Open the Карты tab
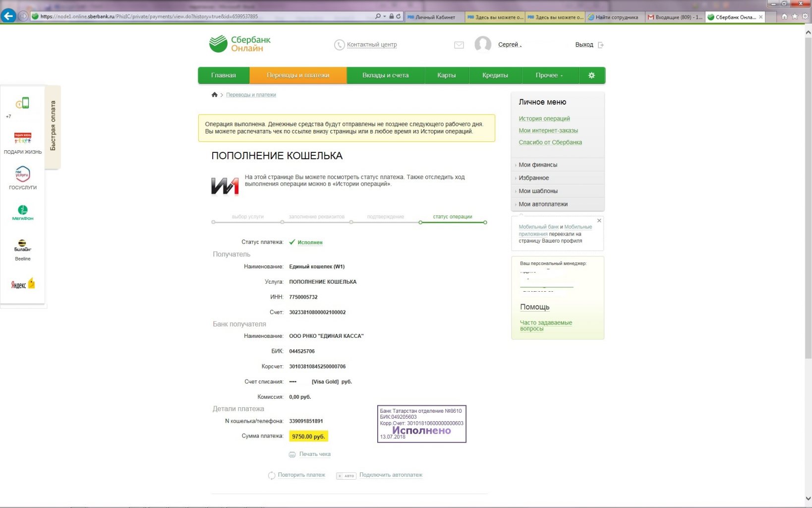Screen dimensions: 812x508 [x=446, y=75]
